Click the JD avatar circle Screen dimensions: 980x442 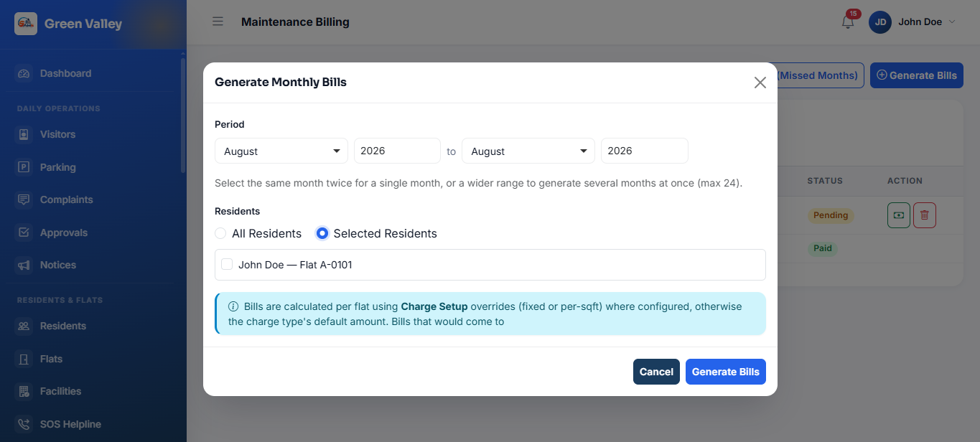point(880,22)
